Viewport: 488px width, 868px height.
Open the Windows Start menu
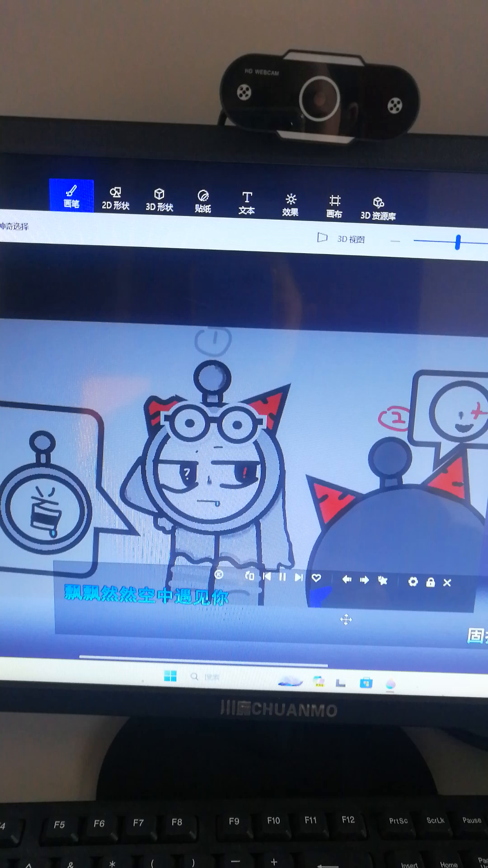(170, 676)
